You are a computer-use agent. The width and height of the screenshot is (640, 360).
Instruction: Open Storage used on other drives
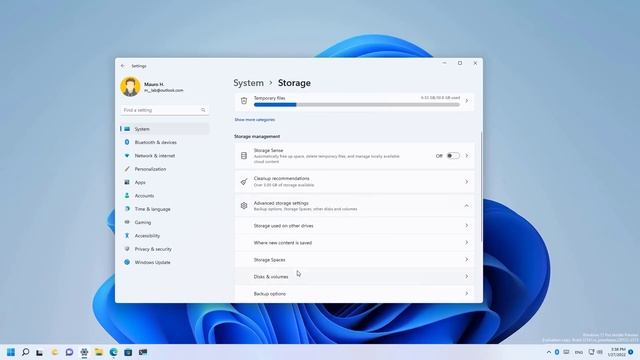tap(354, 226)
